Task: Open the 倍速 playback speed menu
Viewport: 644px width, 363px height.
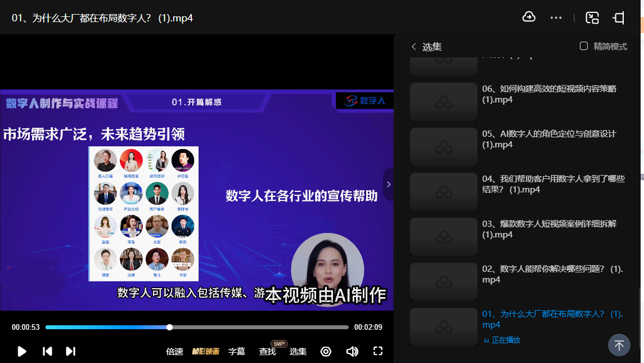Action: coord(174,351)
